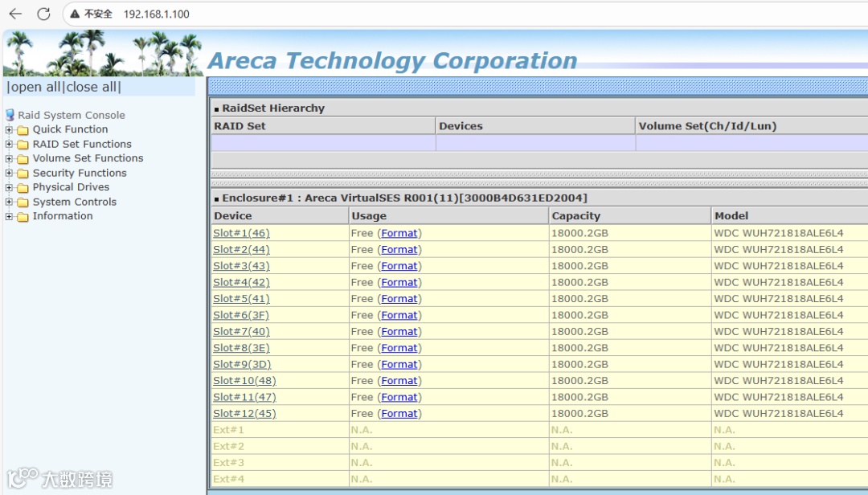Screen dimensions: 868x495
Task: Open Physical Drives menu label
Action: [71, 187]
